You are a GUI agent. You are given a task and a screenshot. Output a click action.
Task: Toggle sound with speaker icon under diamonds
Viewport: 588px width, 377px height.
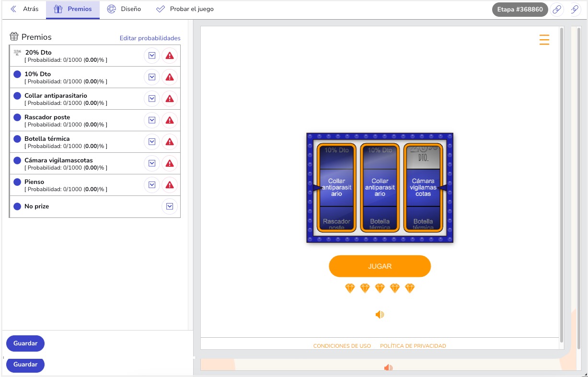[x=380, y=315]
